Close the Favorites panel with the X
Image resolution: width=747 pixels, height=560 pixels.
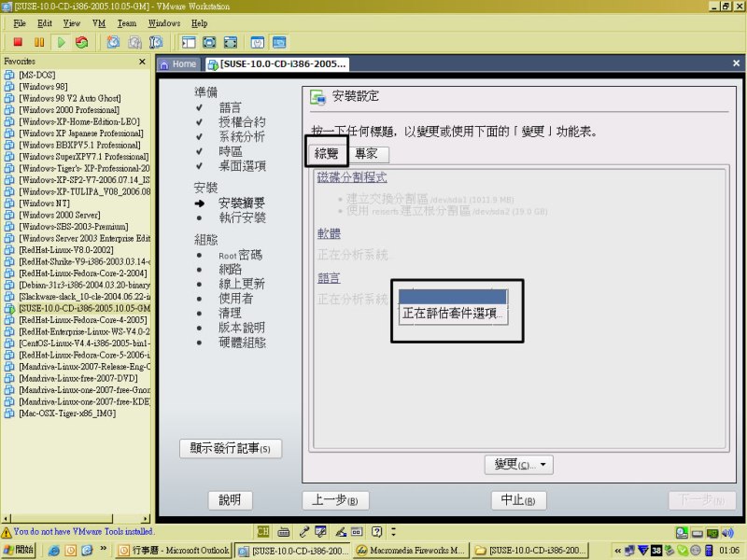(142, 62)
